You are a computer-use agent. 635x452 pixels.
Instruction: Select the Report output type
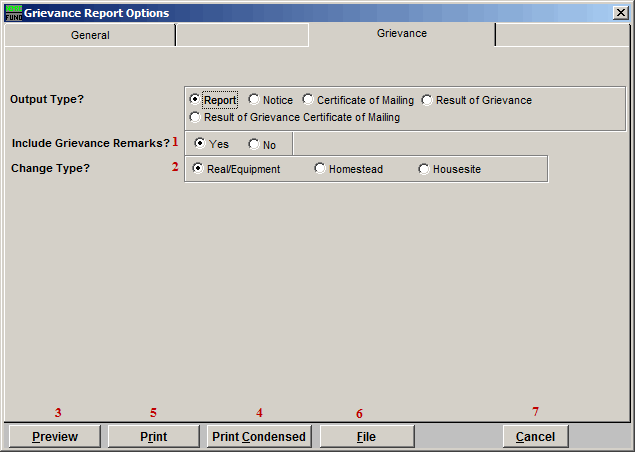coord(195,100)
